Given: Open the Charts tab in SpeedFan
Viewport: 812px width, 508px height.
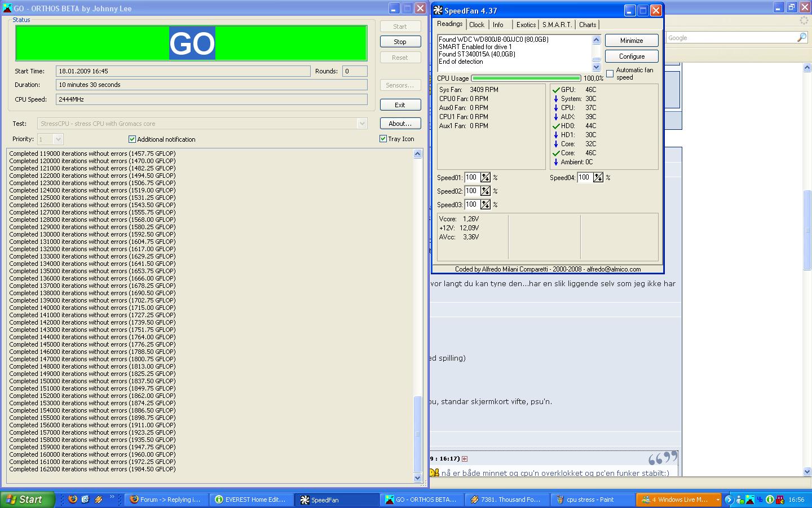Looking at the screenshot, I should coord(588,25).
